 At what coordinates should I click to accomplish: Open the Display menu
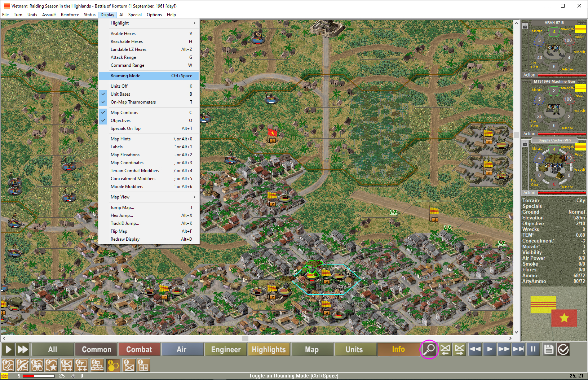pyautogui.click(x=107, y=15)
